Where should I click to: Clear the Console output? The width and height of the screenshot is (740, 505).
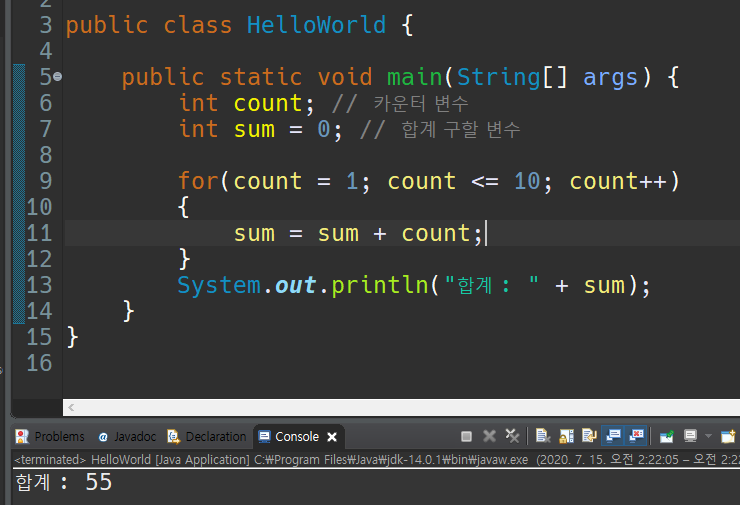pos(543,436)
